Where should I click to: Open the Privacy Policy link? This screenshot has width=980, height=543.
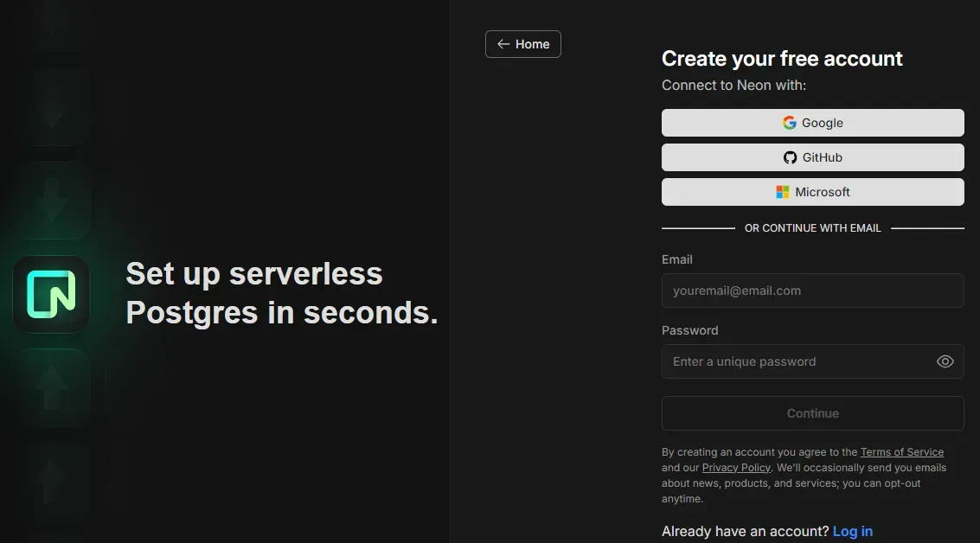click(x=735, y=468)
